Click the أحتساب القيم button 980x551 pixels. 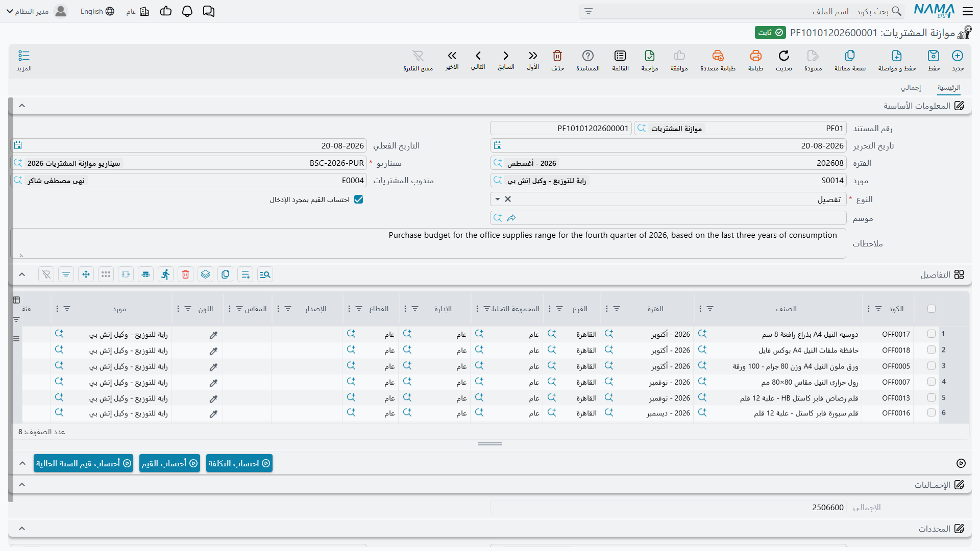169,463
